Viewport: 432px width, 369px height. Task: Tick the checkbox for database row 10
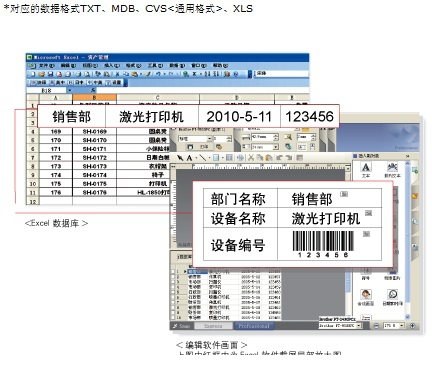pyautogui.click(x=173, y=318)
